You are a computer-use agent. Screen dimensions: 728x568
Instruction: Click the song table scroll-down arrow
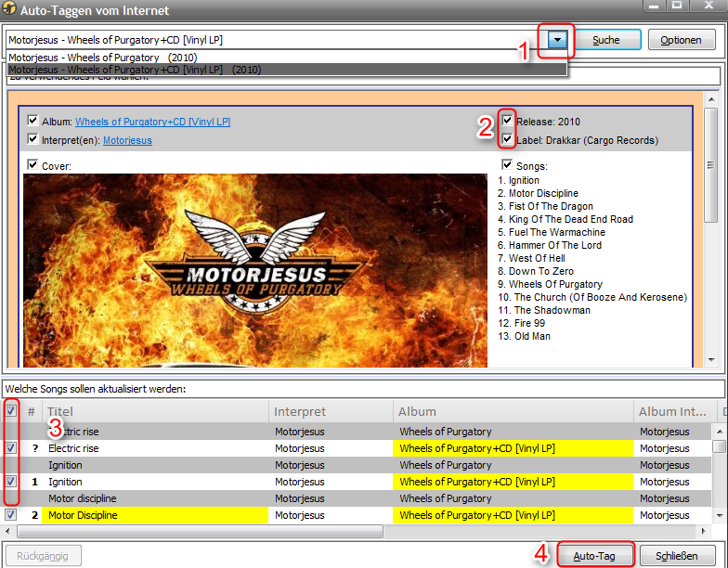(719, 515)
